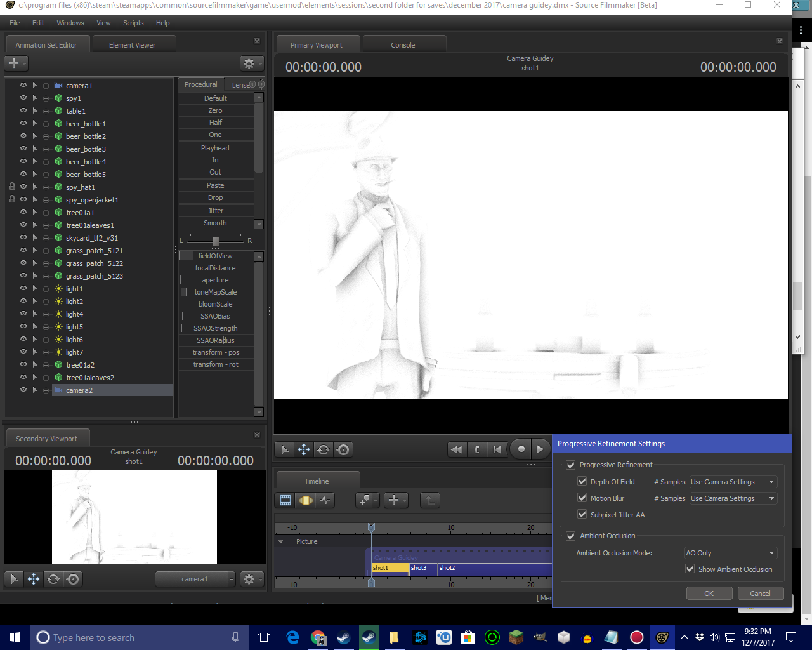Open Motion Blur samples dropdown
812x650 pixels.
pos(733,498)
